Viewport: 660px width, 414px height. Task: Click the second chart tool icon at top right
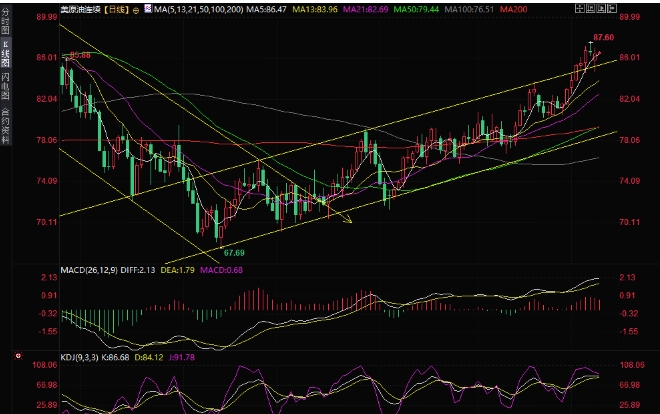[591, 8]
